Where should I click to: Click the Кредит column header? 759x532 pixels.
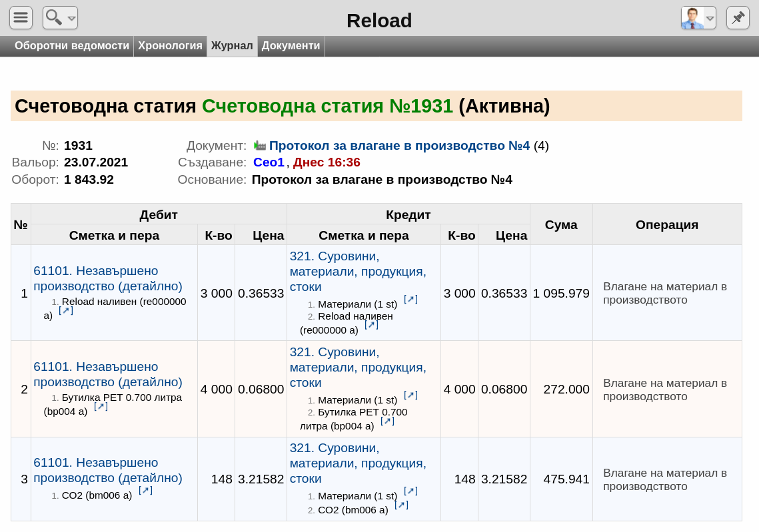click(408, 214)
